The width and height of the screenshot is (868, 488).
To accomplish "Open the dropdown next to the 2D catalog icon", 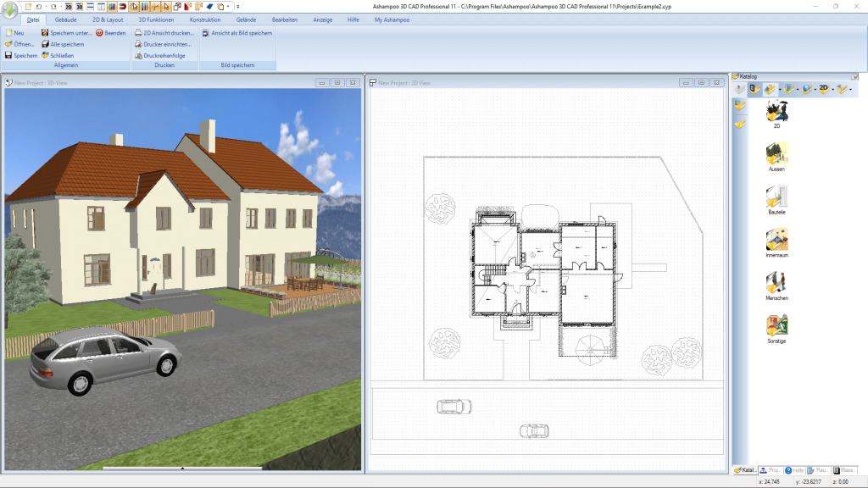I will [x=832, y=89].
